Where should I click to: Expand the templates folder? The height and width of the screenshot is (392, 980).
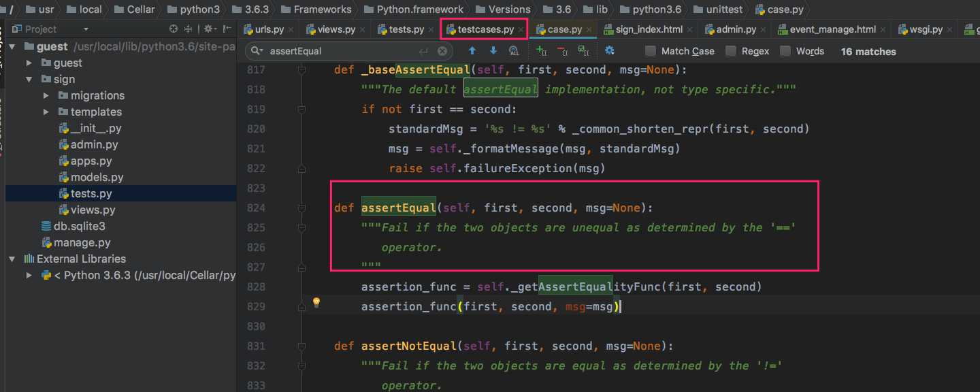[46, 112]
